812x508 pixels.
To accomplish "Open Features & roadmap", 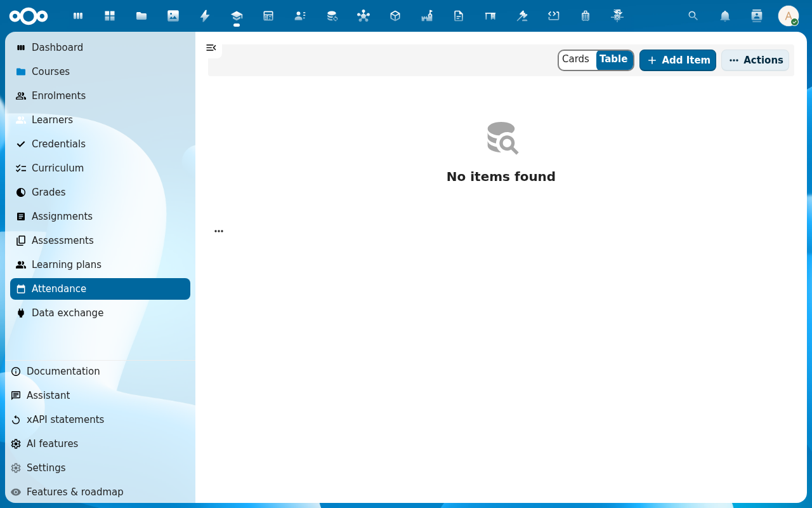I will 100,492.
